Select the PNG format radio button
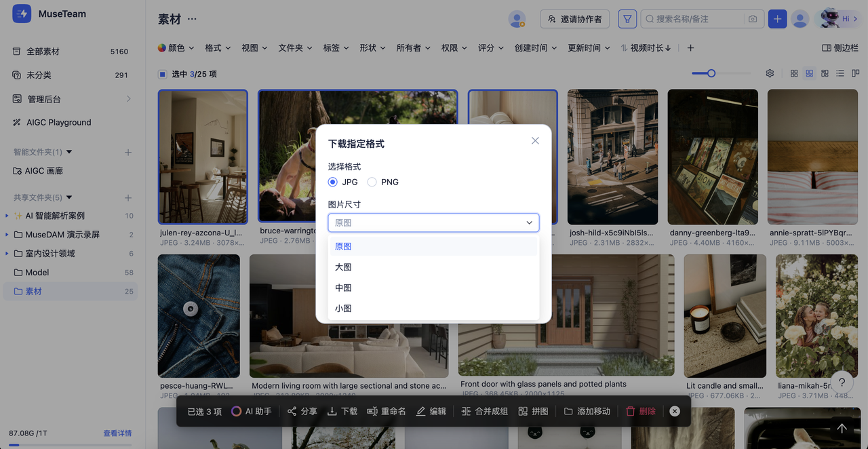The image size is (868, 449). coord(372,182)
